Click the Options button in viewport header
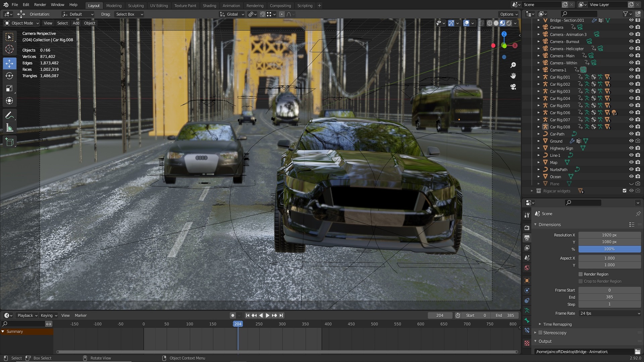This screenshot has width=644, height=362. click(508, 14)
